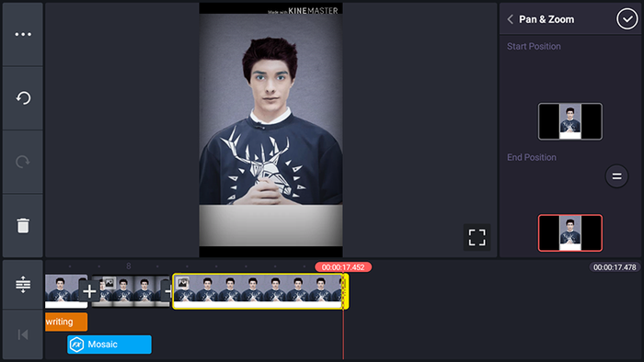The height and width of the screenshot is (362, 644).
Task: Select the Mosaic effect layer
Action: coord(109,345)
